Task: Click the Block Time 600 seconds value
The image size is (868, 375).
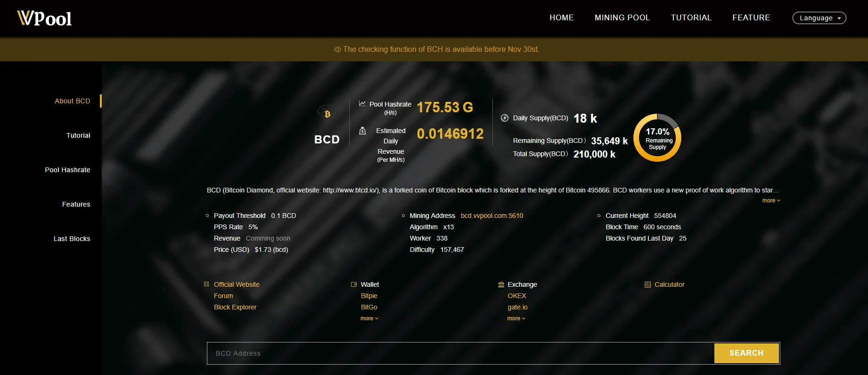Action: pyautogui.click(x=662, y=227)
